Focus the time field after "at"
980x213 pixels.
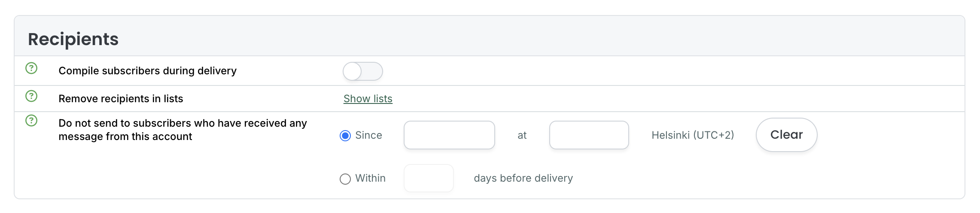pos(589,135)
